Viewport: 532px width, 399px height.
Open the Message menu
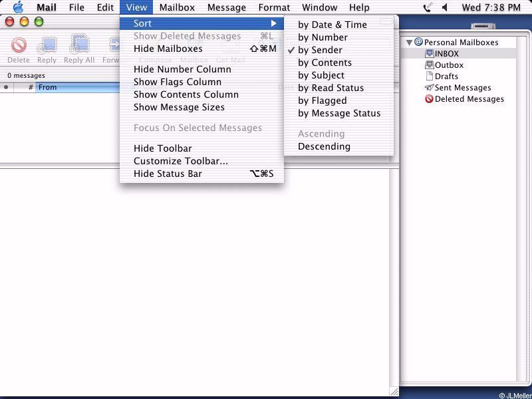tap(227, 7)
